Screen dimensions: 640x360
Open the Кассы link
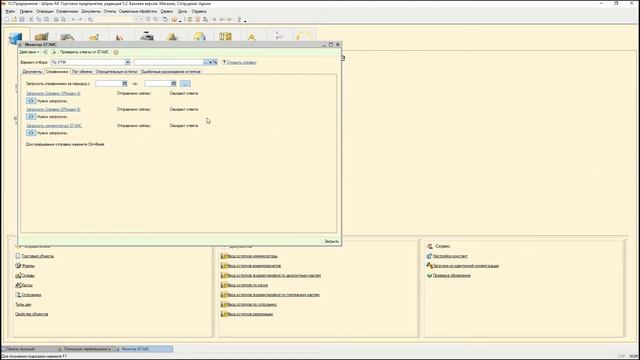[27, 285]
